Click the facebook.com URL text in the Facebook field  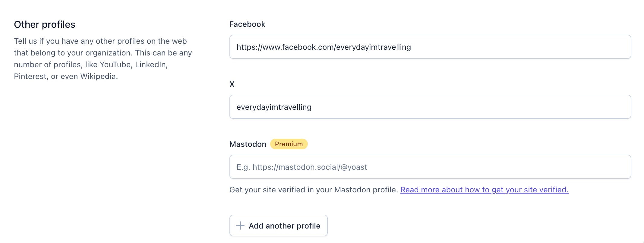(324, 47)
